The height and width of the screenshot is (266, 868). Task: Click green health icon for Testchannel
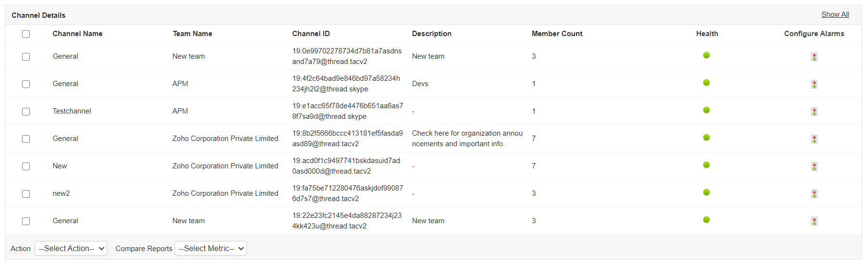[706, 110]
